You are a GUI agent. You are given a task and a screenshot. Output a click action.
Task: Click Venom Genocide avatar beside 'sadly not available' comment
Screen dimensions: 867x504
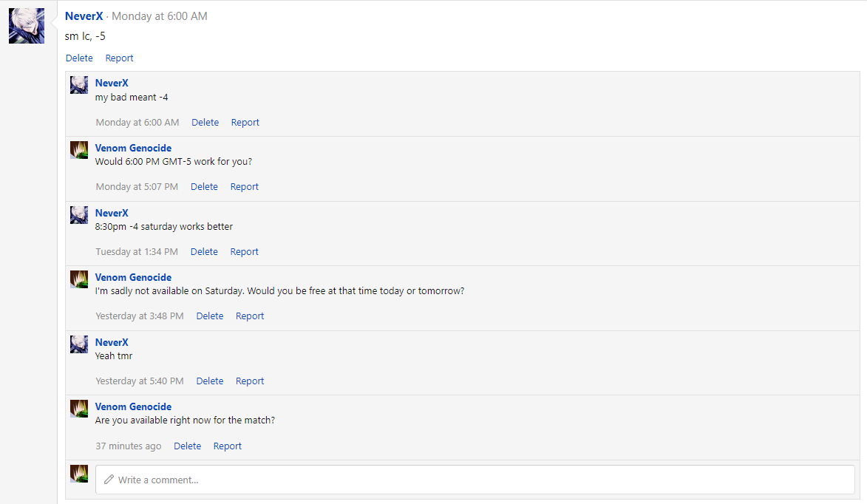(x=79, y=279)
